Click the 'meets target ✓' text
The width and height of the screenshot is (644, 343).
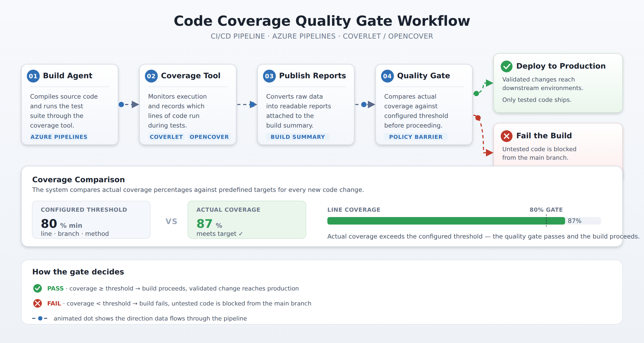(219, 234)
